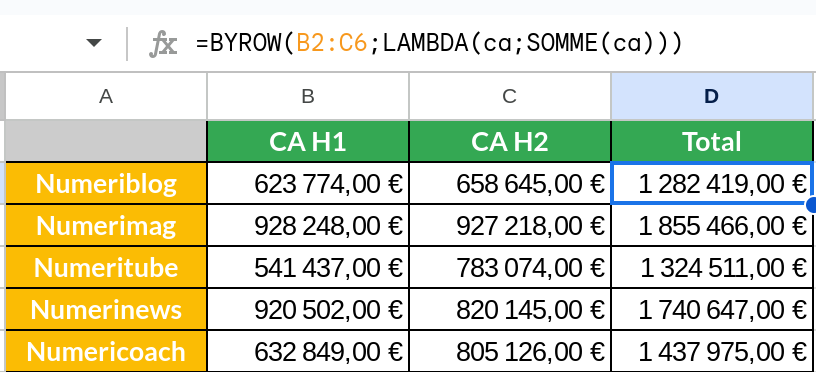Click the CA H1 header cell
This screenshot has height=372, width=816.
tap(308, 142)
